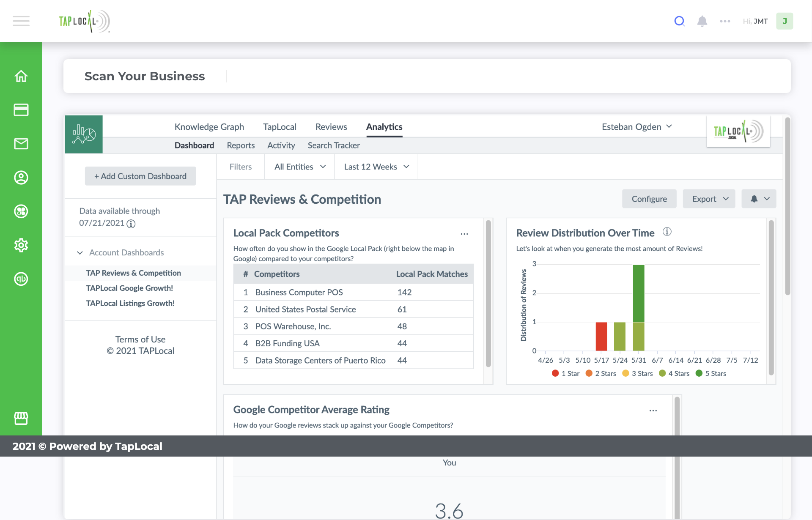Screen dimensions: 812x520
Task: Open the hamburger menu
Action: (x=21, y=21)
